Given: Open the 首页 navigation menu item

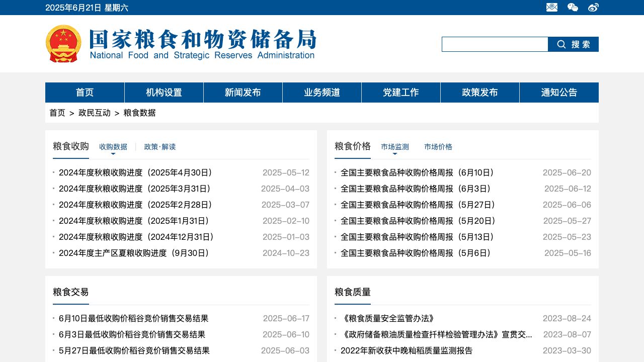Looking at the screenshot, I should 85,93.
